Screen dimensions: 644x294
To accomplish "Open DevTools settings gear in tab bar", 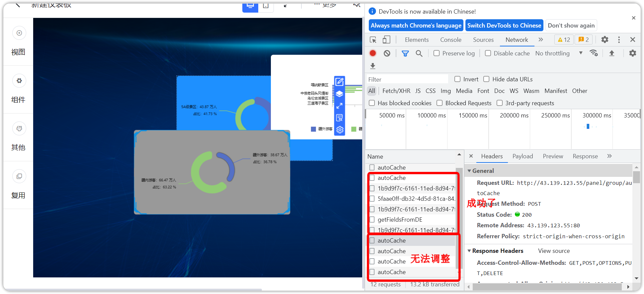I will coord(605,40).
